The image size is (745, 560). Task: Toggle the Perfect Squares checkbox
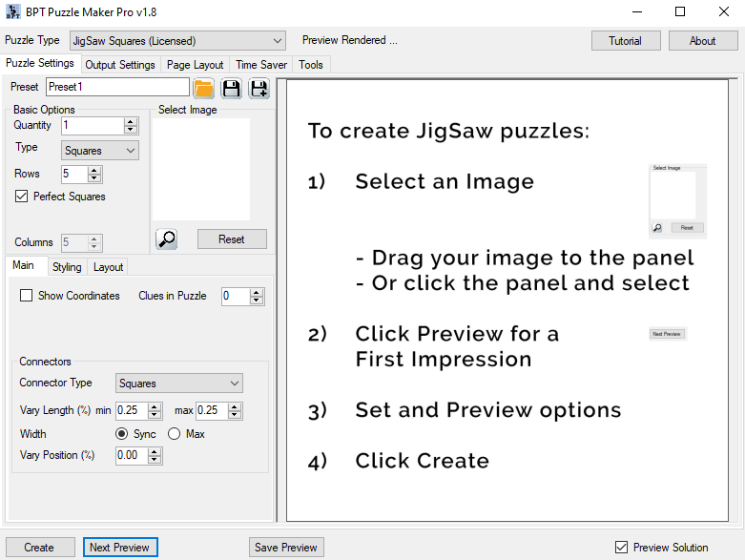coord(22,197)
